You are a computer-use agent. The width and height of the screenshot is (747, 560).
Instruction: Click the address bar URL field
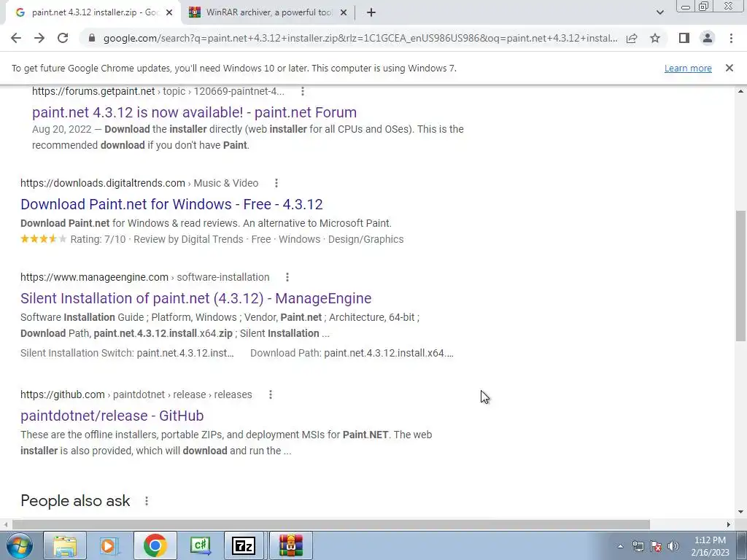click(360, 38)
